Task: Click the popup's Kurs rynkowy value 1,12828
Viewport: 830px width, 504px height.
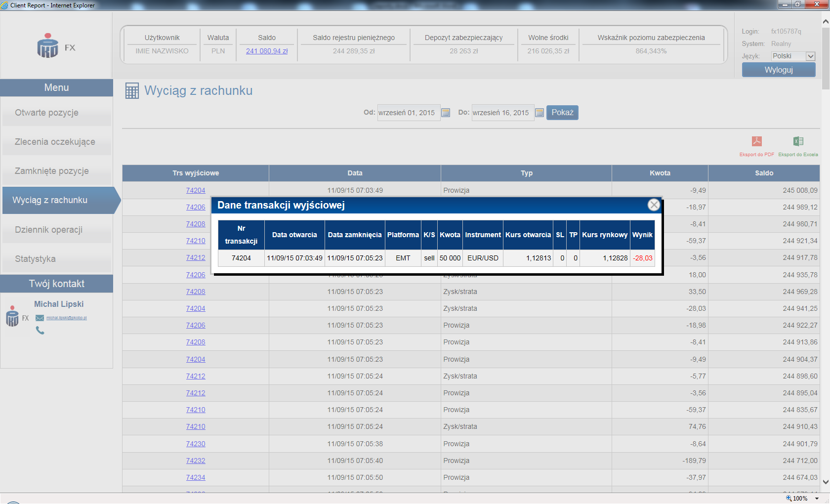Action: click(x=615, y=258)
